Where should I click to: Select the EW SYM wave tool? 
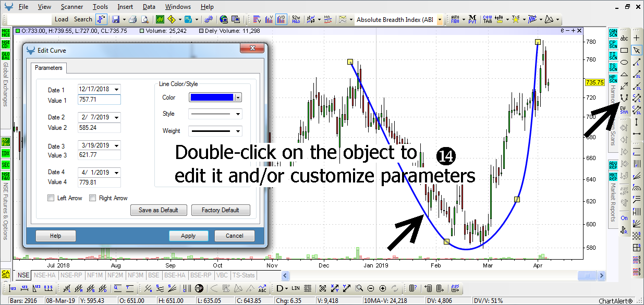pyautogui.click(x=624, y=109)
